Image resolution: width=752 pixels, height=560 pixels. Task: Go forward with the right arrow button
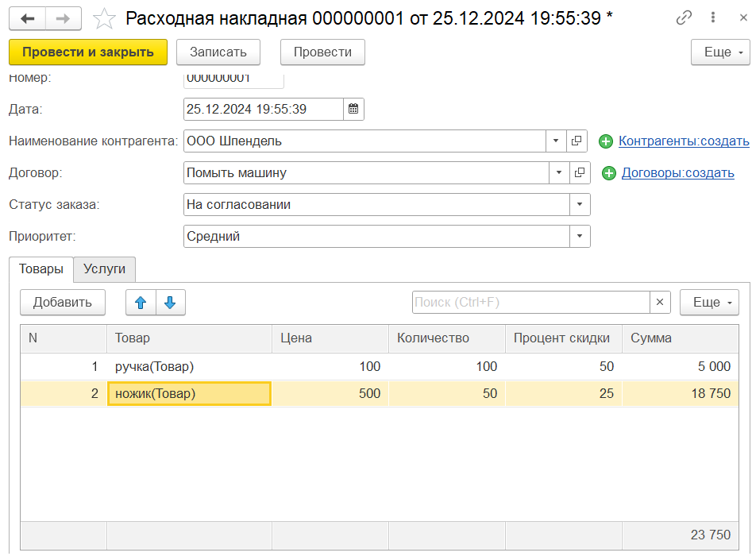(64, 19)
